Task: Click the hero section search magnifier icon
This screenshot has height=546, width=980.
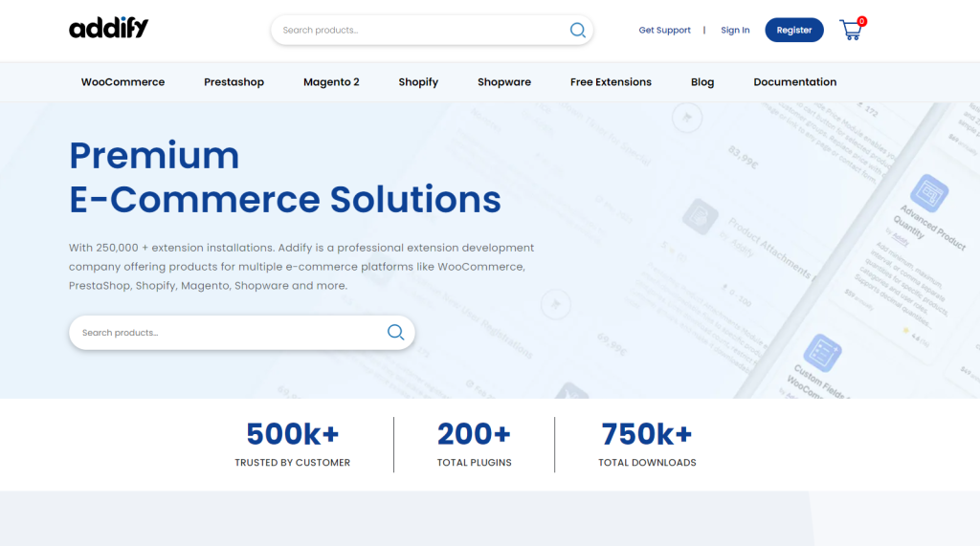Action: (395, 332)
